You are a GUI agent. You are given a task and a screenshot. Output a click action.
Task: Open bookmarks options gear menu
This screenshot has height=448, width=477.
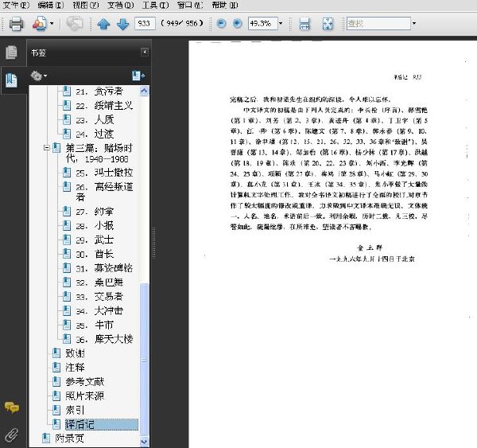38,76
